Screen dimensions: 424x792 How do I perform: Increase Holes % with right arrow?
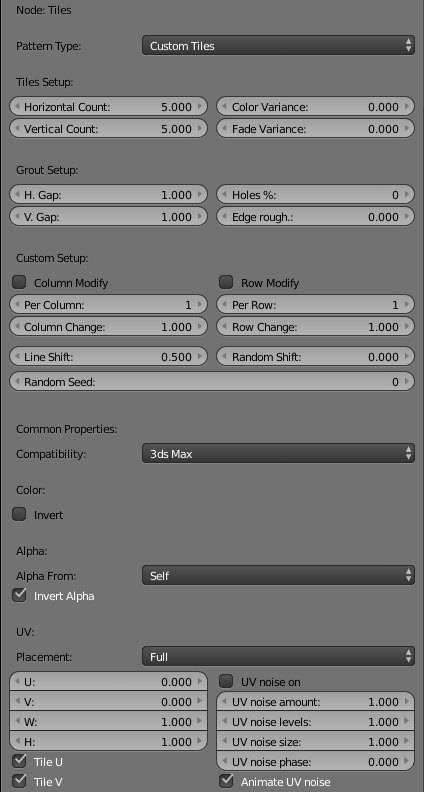pos(407,195)
